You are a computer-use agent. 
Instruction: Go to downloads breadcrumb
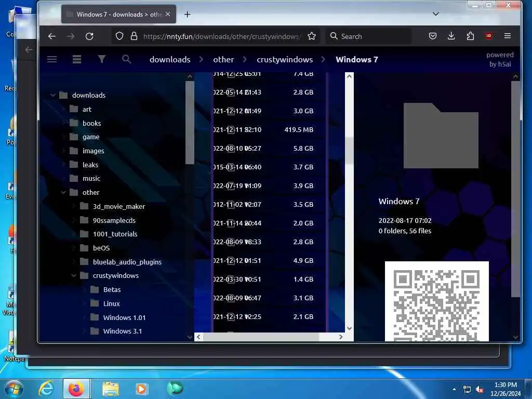[170, 59]
